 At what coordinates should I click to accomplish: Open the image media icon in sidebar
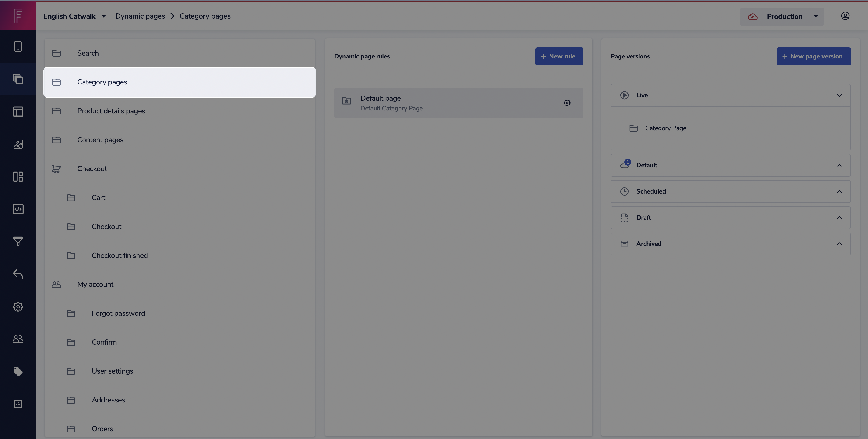[x=18, y=144]
